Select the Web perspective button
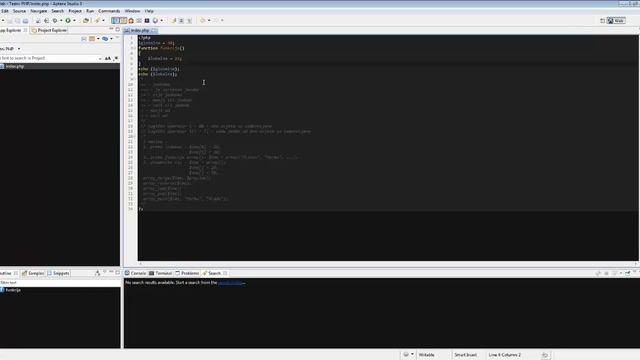Viewport: 640px width, 360px height. coord(616,20)
